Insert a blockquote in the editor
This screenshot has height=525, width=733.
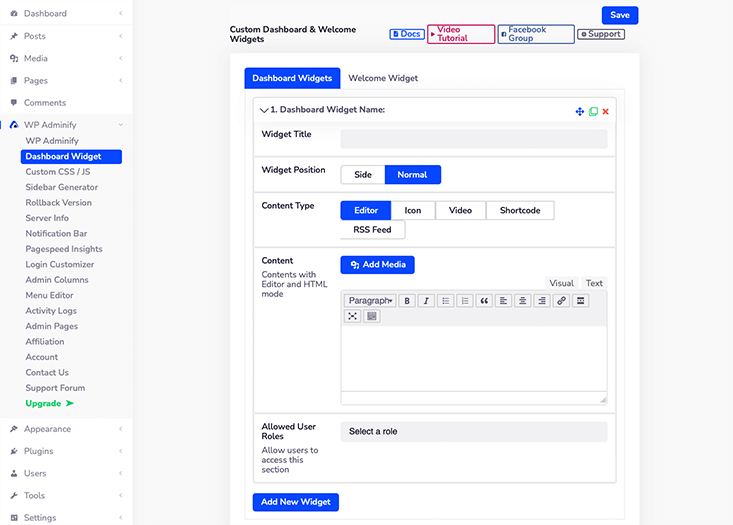(x=484, y=300)
